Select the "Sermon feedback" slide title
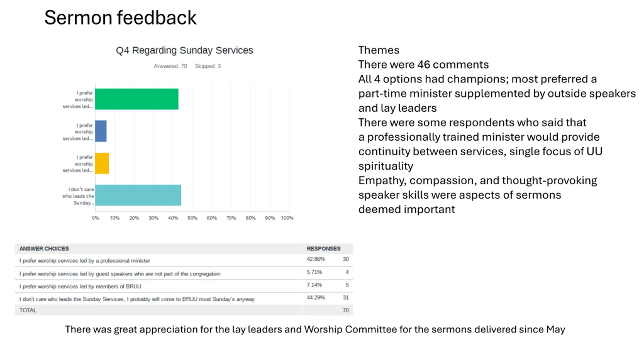This screenshot has height=362, width=644. coord(120,18)
